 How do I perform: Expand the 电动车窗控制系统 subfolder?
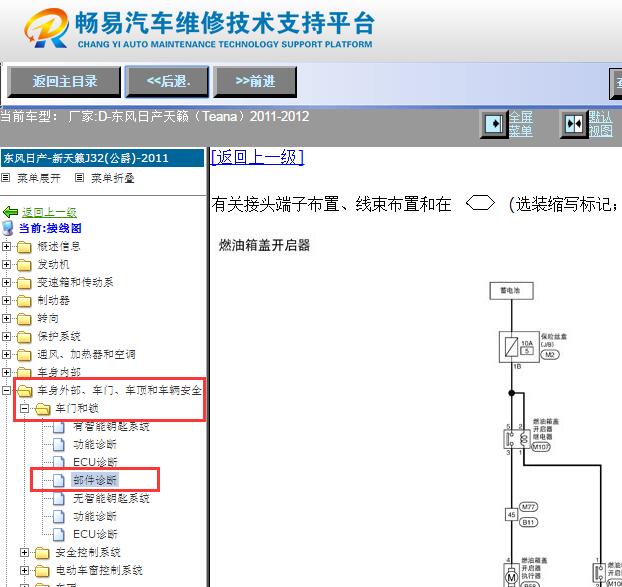tap(24, 570)
